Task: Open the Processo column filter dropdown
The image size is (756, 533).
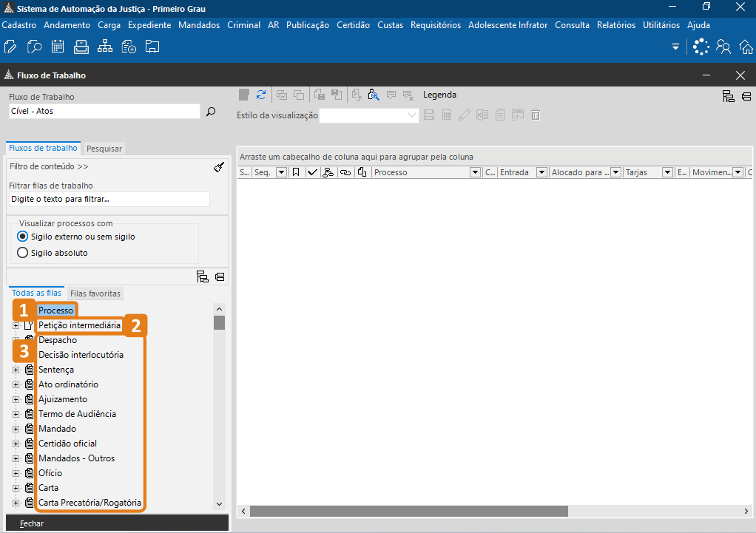Action: click(x=475, y=172)
